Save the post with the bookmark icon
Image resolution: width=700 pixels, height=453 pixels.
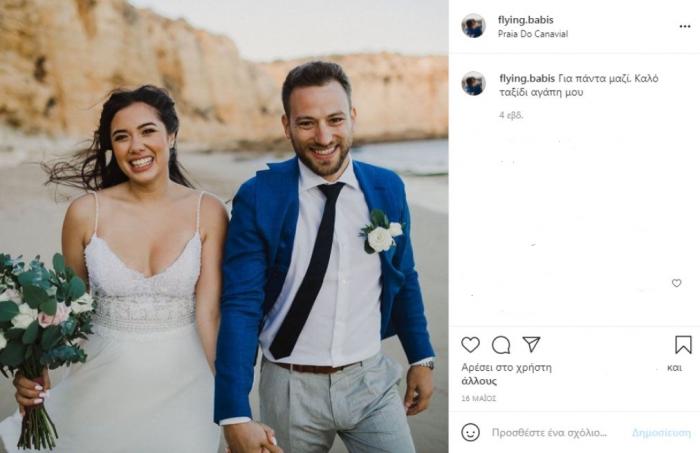coord(683,345)
